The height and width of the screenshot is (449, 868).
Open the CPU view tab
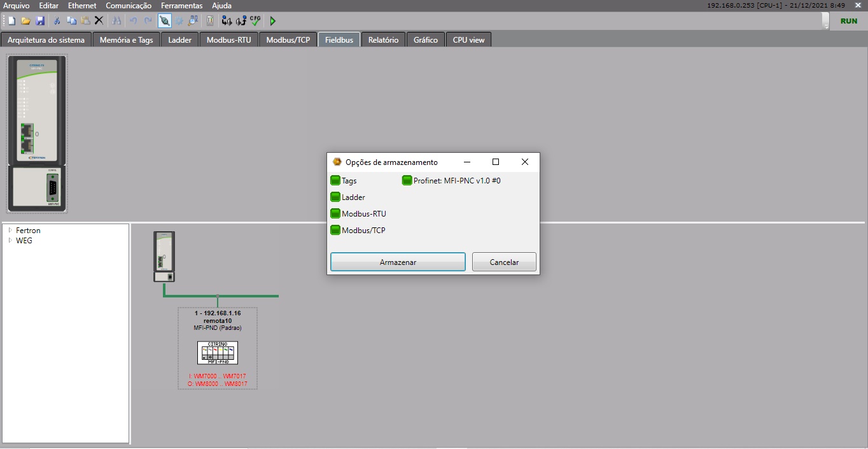click(x=468, y=40)
